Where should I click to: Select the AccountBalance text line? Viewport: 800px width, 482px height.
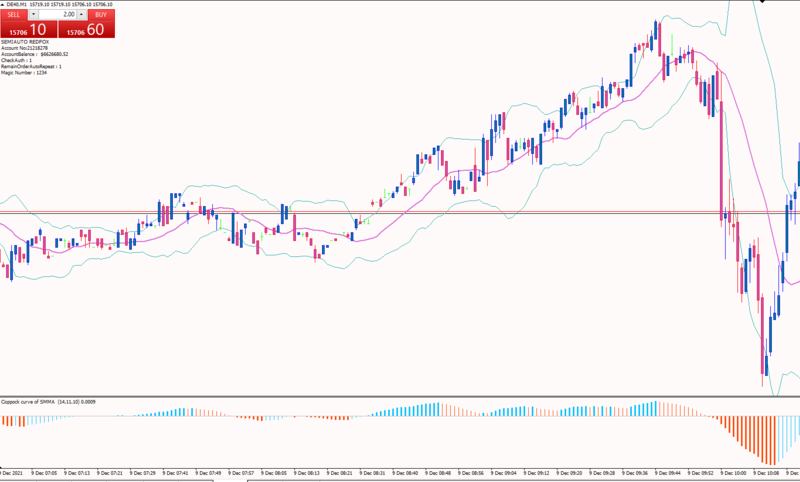(35, 54)
